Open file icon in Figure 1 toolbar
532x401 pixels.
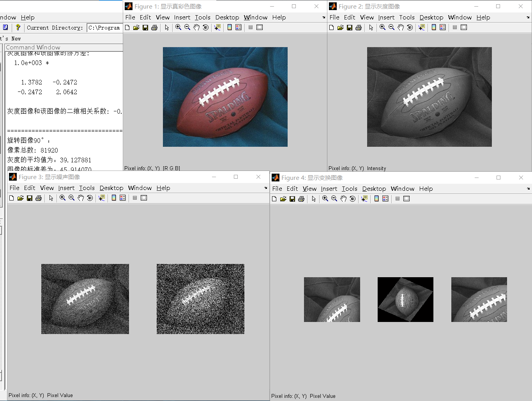136,28
